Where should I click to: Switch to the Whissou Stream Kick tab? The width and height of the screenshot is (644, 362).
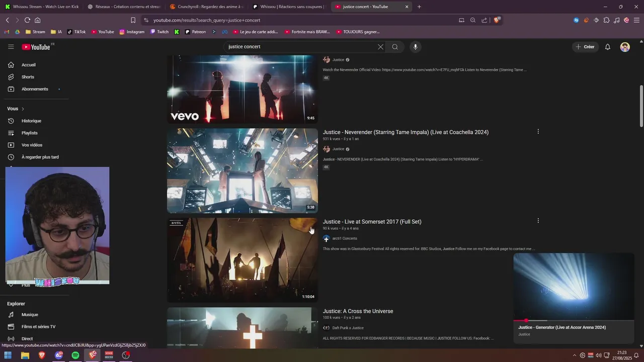click(x=41, y=7)
